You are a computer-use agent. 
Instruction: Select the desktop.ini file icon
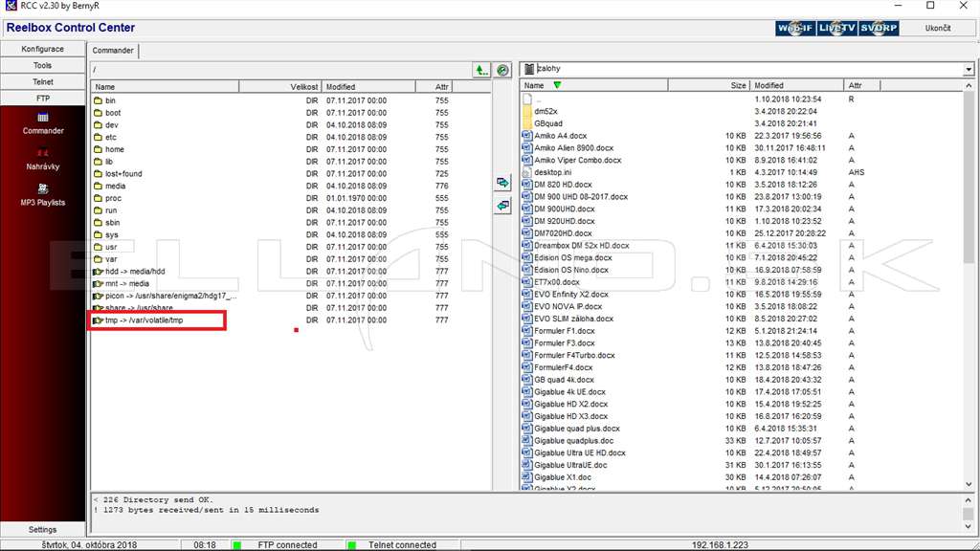(527, 172)
